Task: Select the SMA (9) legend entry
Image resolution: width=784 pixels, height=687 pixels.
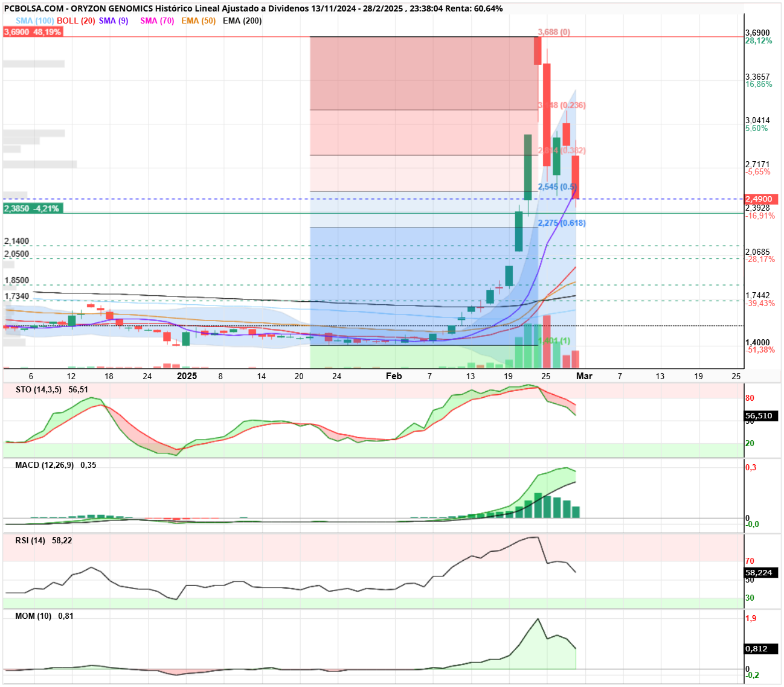Action: pyautogui.click(x=114, y=21)
